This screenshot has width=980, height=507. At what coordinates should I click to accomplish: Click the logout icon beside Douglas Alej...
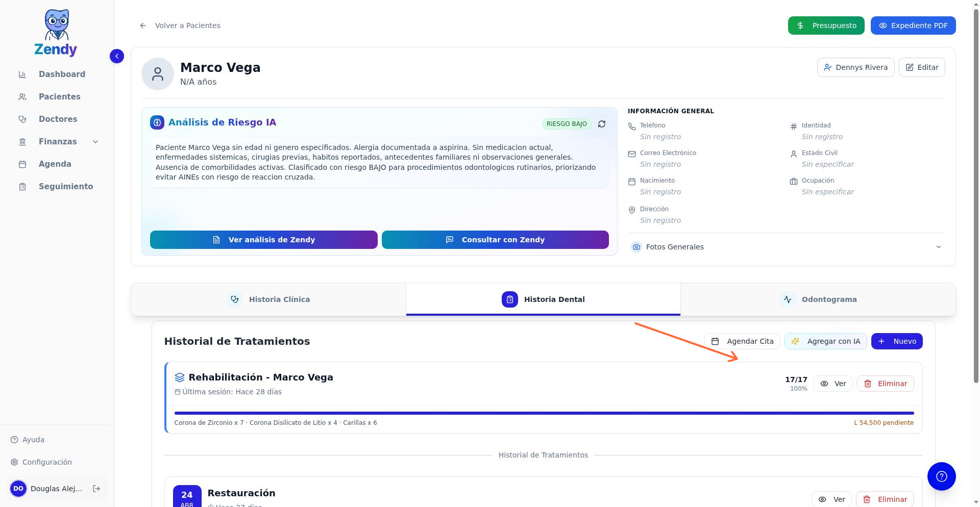[96, 489]
